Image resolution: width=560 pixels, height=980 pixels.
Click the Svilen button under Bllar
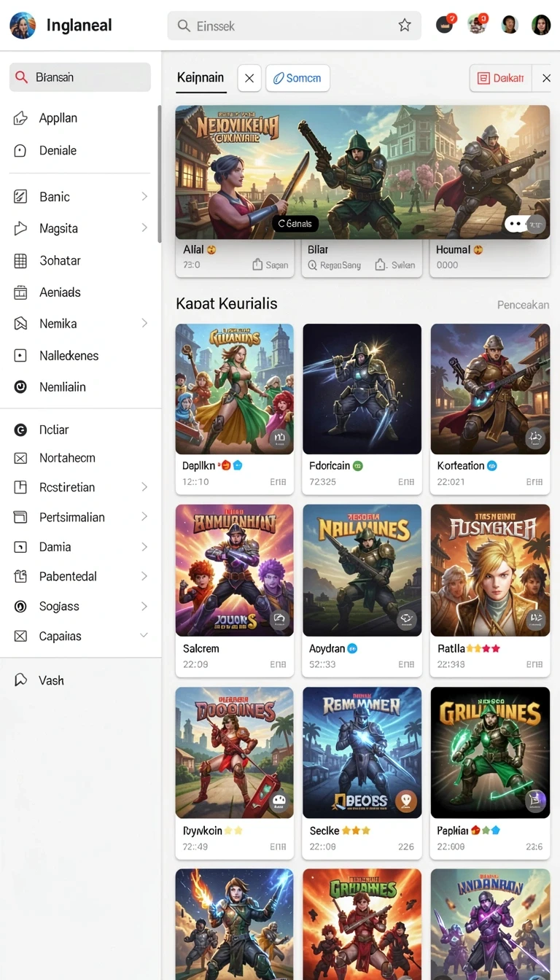(x=395, y=265)
